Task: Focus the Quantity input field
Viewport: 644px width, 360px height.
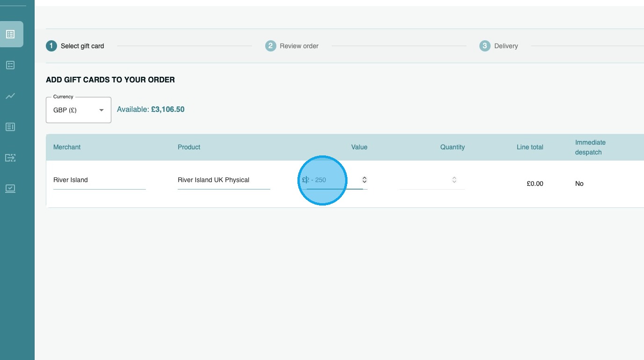Action: (432, 180)
